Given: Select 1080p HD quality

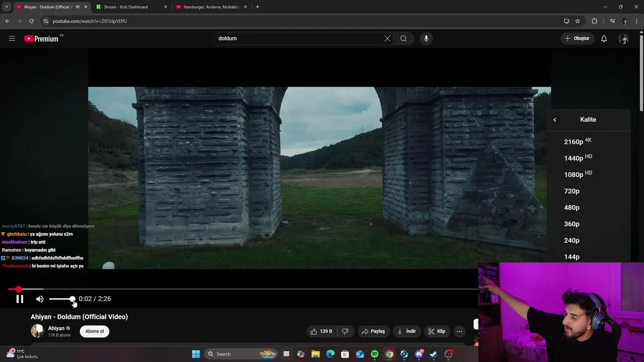Looking at the screenshot, I should [589, 174].
